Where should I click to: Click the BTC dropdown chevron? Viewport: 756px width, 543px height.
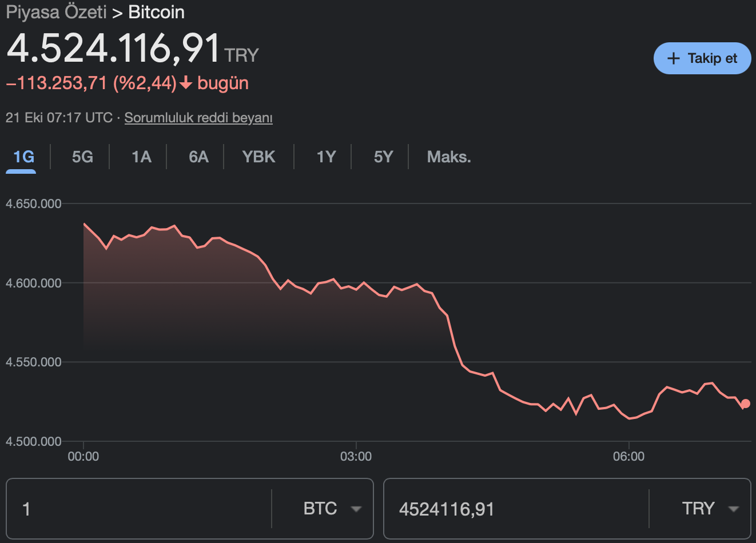tap(357, 509)
